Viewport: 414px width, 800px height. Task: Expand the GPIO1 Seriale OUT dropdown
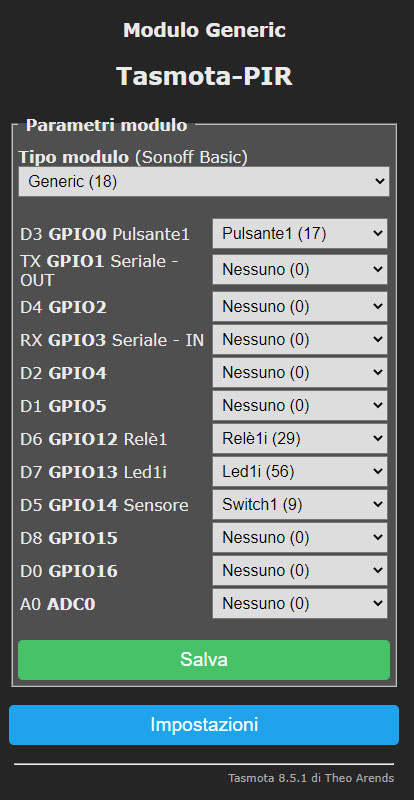pos(300,269)
